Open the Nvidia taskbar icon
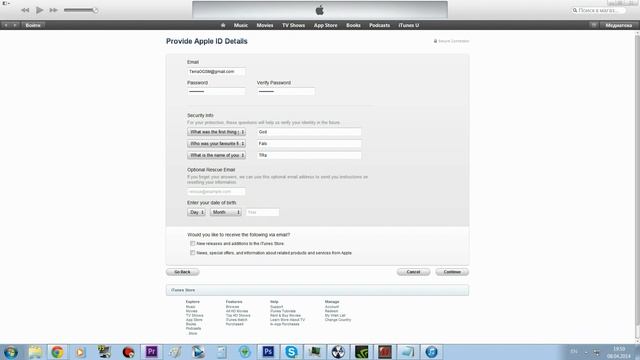 click(x=362, y=352)
